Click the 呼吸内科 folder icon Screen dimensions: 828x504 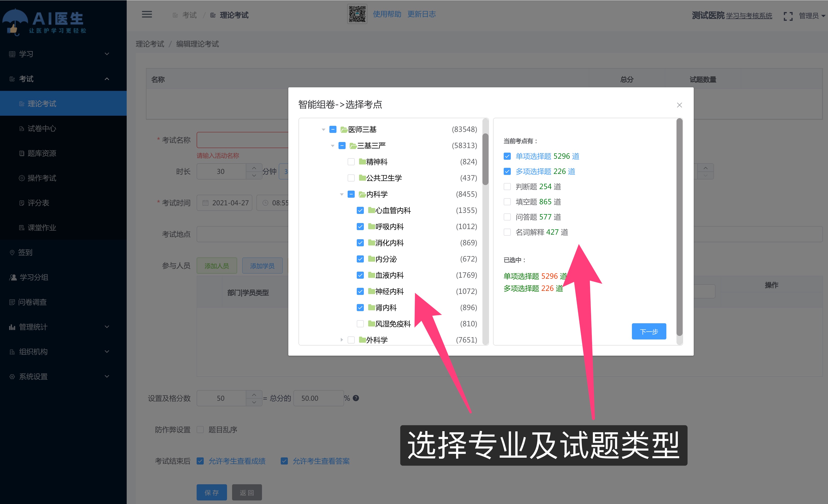[x=371, y=226]
